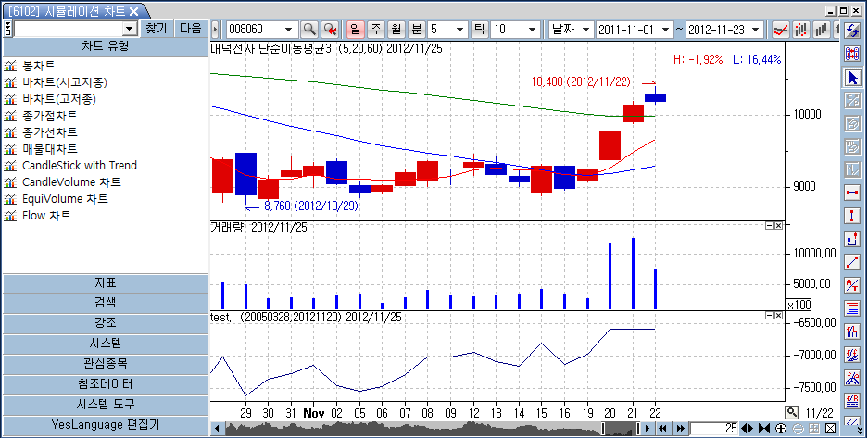The height and width of the screenshot is (438, 868).
Task: Open the YesLanguage 편집기 section
Action: [105, 426]
